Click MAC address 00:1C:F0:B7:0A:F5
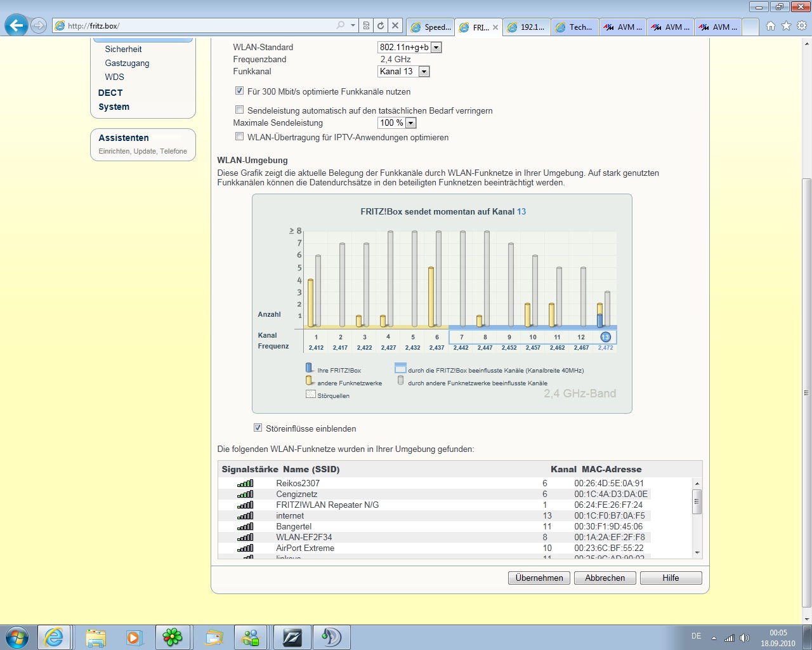The height and width of the screenshot is (650, 812). coord(610,515)
